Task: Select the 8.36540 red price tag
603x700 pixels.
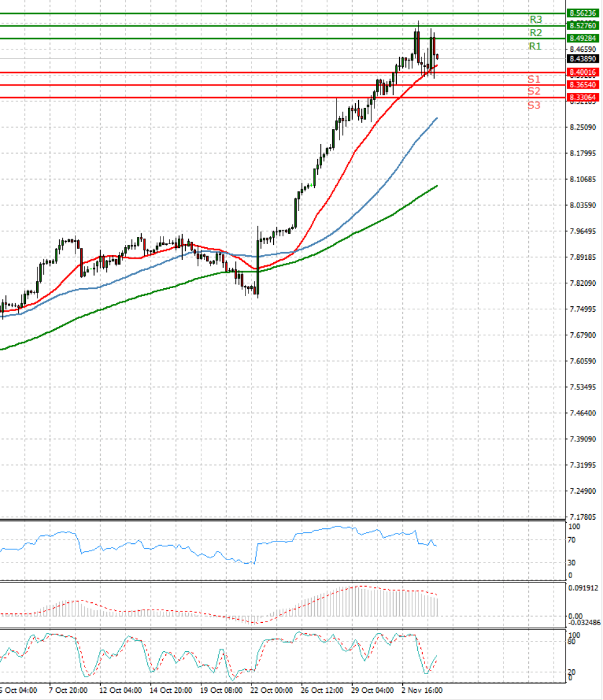Action: pos(582,84)
